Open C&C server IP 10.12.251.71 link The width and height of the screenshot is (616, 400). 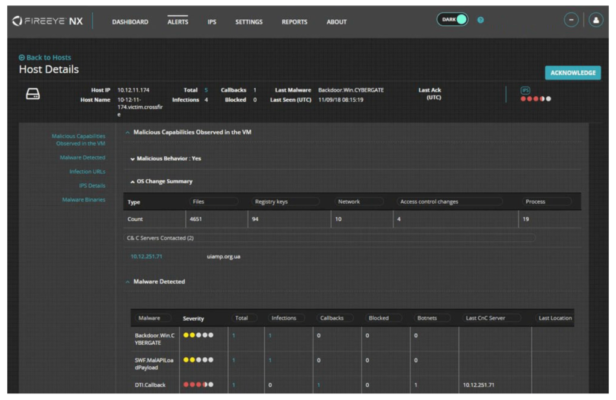coord(146,257)
